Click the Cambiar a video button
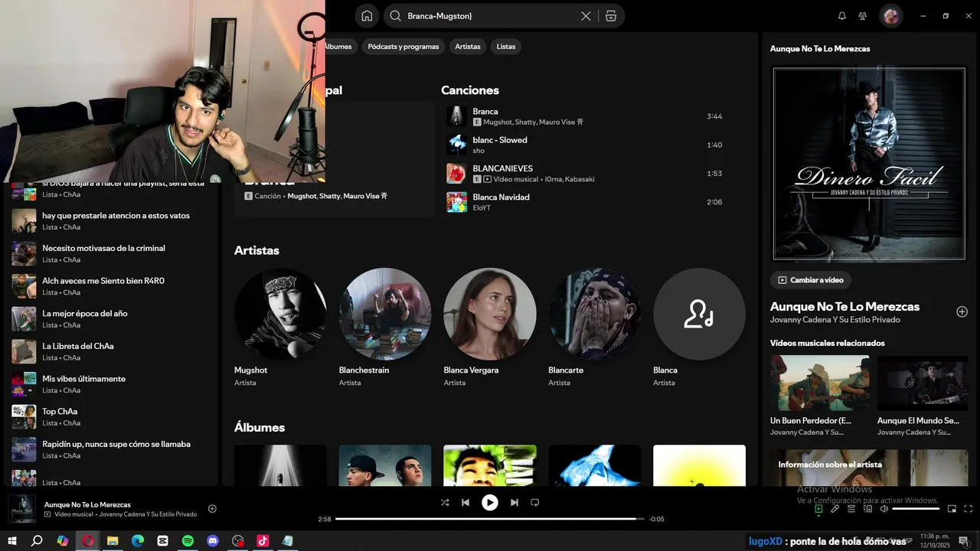Viewport: 980px width, 551px height. click(x=810, y=280)
